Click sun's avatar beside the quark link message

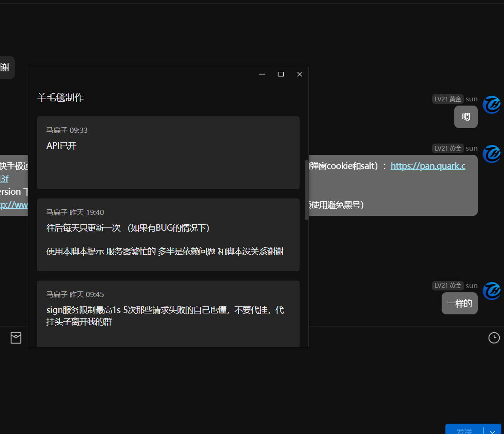[x=492, y=154]
